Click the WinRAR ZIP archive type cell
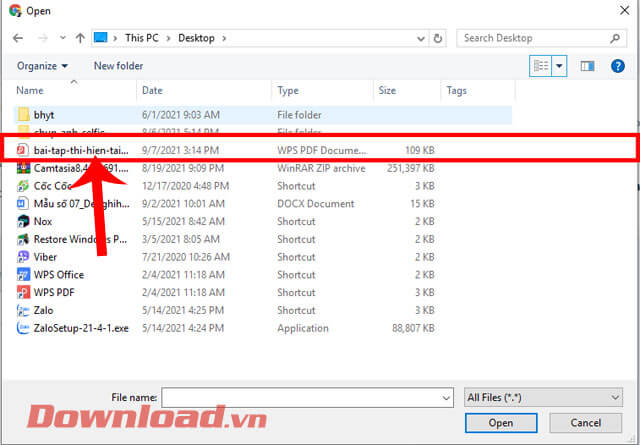The height and width of the screenshot is (445, 640). pos(321,168)
